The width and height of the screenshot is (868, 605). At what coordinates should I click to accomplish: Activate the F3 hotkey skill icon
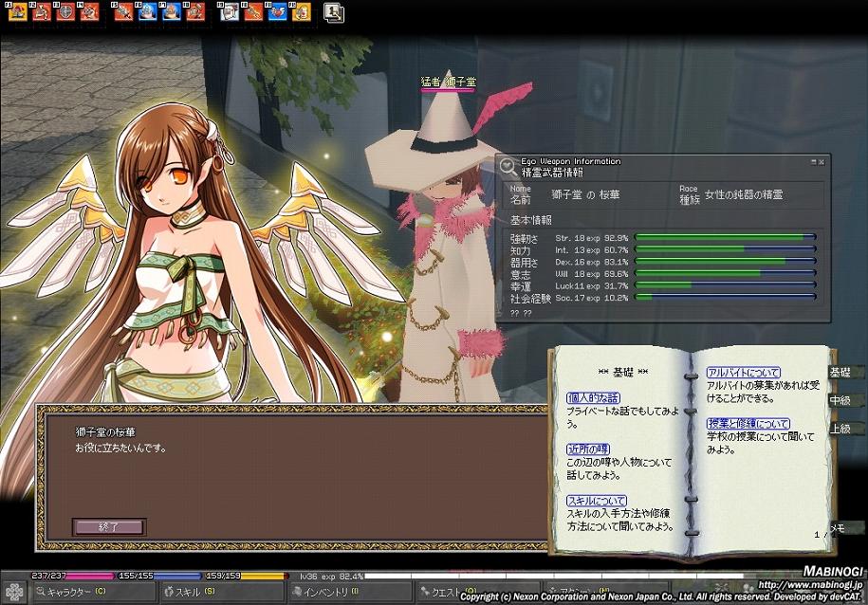pyautogui.click(x=65, y=11)
